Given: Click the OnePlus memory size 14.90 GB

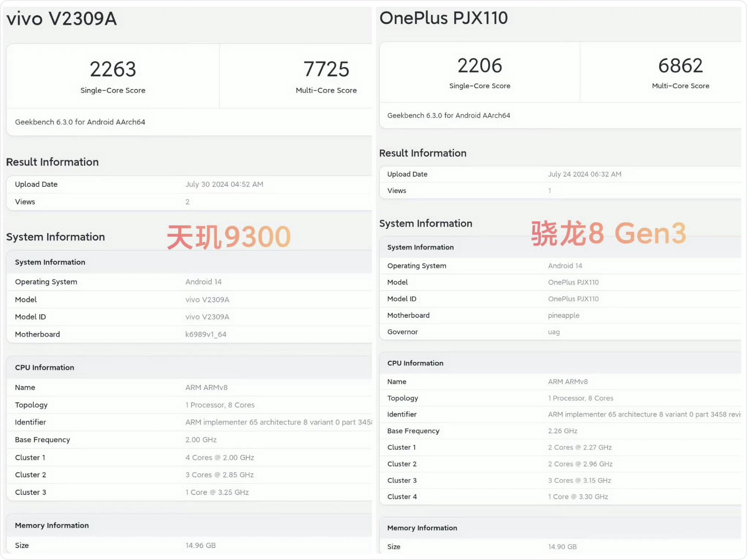Looking at the screenshot, I should (x=562, y=547).
